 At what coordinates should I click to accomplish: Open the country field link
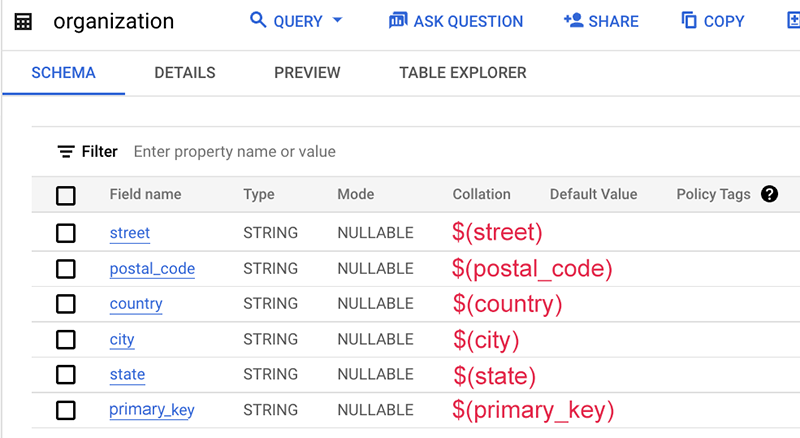(136, 304)
